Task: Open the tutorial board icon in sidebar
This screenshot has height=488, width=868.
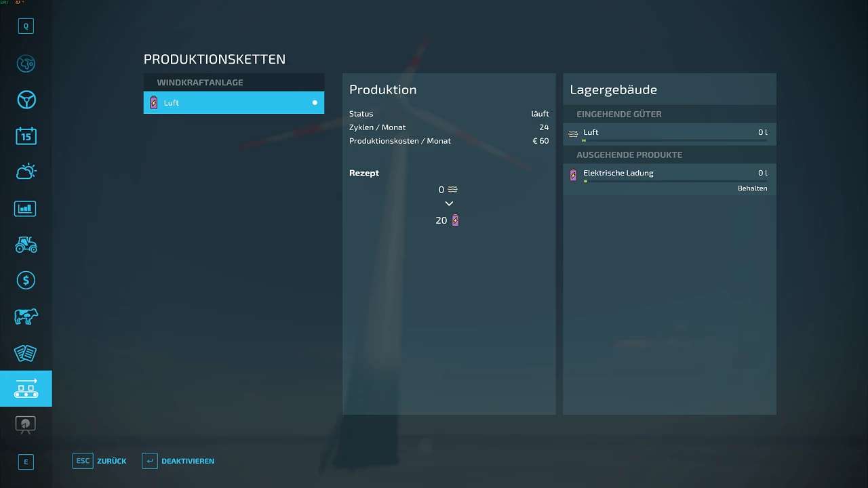Action: (26, 425)
